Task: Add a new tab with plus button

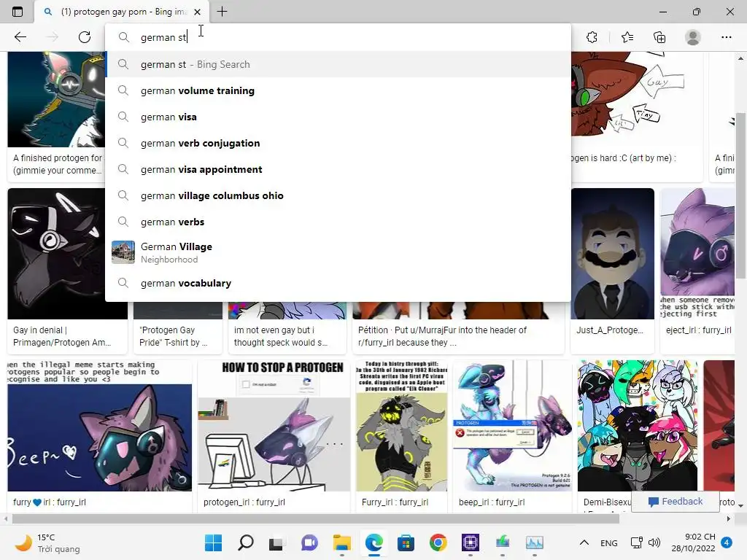Action: click(x=222, y=12)
